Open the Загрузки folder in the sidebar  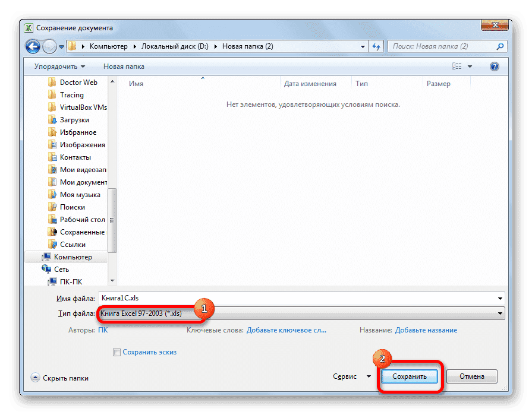click(x=75, y=119)
